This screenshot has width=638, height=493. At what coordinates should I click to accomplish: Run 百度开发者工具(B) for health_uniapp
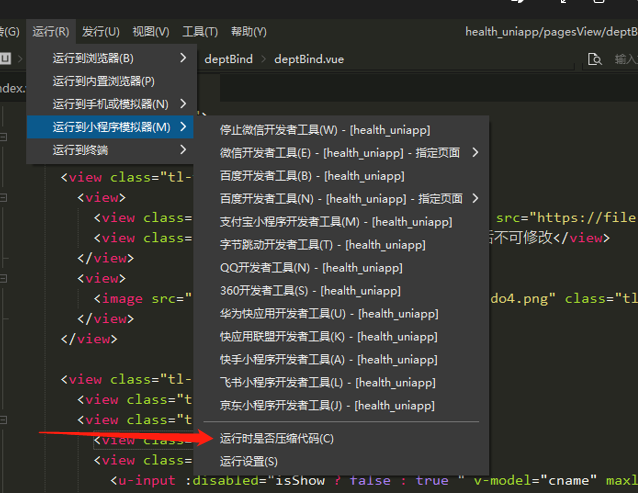[341, 176]
